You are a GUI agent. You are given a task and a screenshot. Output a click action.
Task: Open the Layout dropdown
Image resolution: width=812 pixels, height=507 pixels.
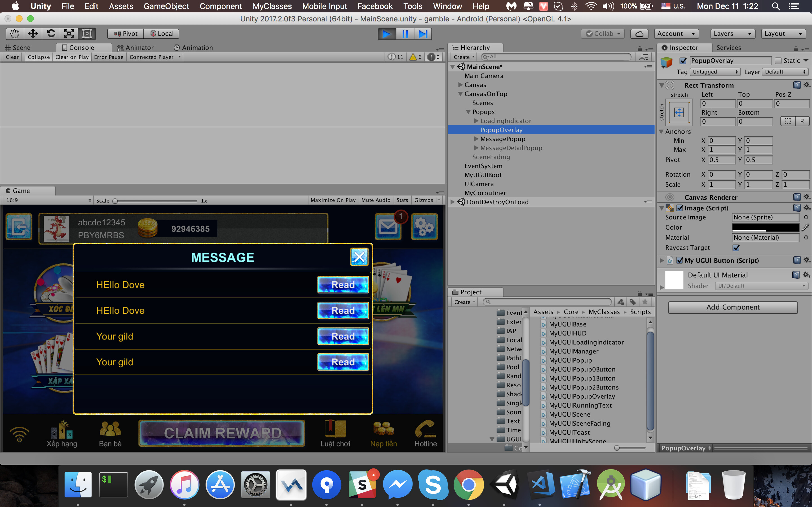tap(783, 34)
